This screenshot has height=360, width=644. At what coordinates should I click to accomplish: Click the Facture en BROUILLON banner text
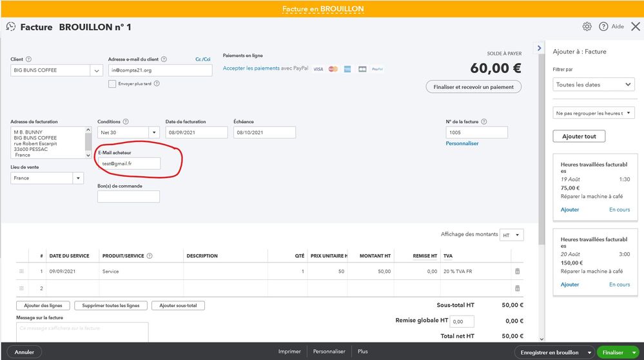[x=323, y=8]
